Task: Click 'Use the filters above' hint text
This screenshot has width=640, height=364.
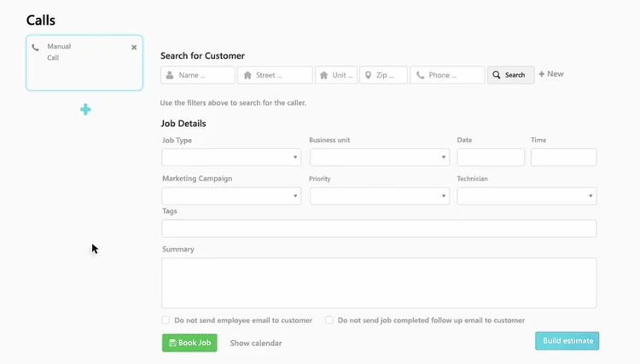Action: coord(233,102)
